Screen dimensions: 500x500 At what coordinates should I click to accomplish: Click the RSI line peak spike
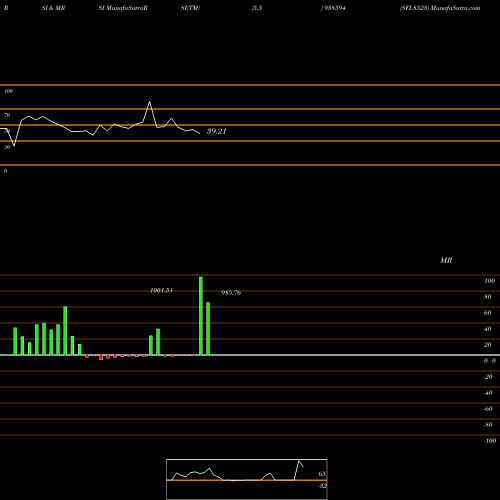[x=149, y=102]
